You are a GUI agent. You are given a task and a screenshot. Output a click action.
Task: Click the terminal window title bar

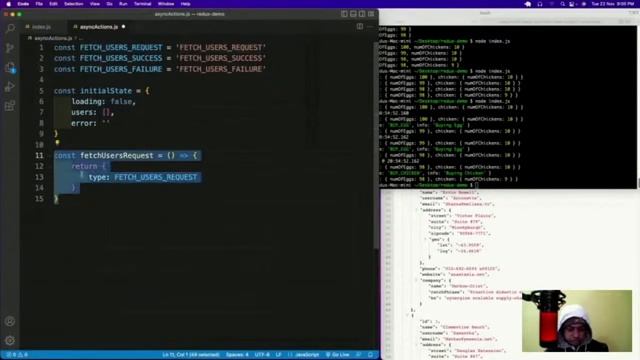coord(509,13)
